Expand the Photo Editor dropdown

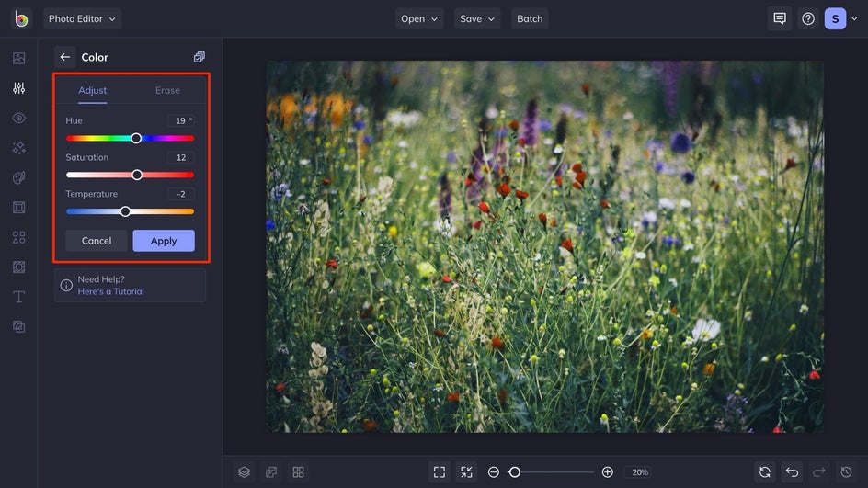tap(82, 18)
